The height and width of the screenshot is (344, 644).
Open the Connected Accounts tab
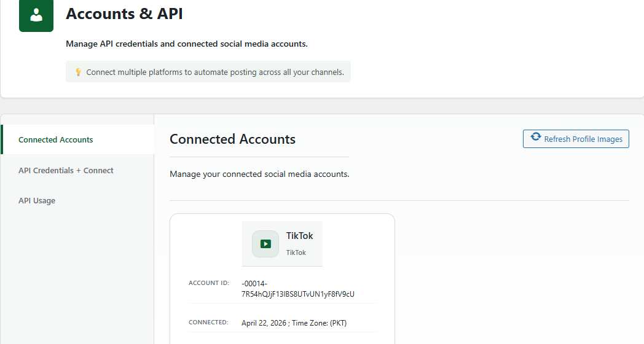coord(77,139)
